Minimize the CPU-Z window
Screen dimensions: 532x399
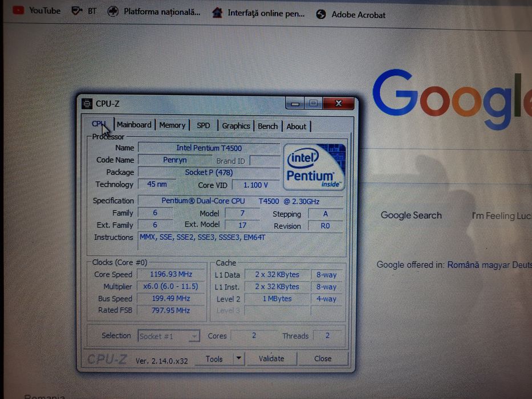(x=295, y=103)
